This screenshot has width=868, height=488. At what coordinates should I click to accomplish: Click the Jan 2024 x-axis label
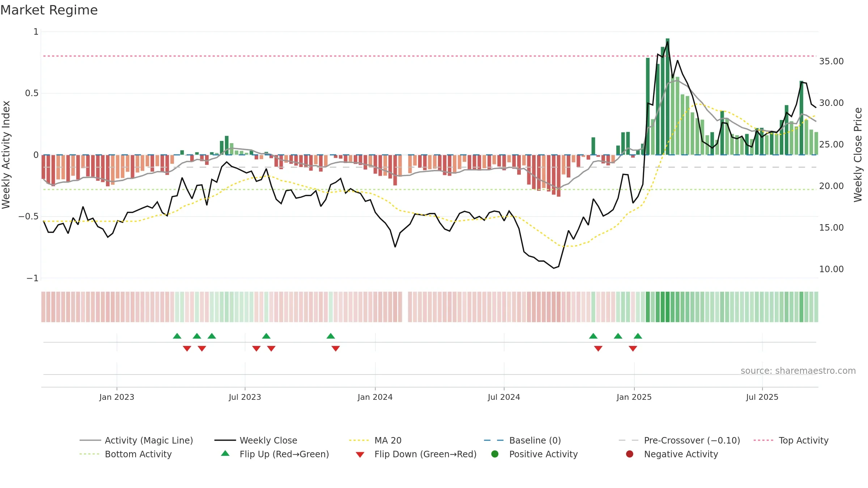375,397
